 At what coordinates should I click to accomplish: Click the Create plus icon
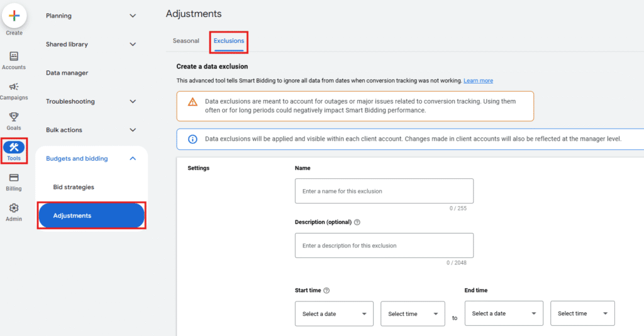point(14,15)
